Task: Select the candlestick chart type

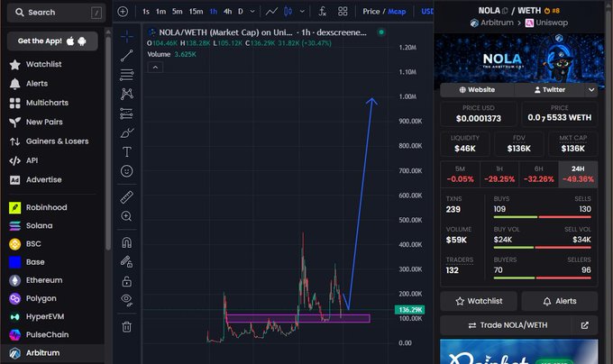Action: click(x=288, y=12)
